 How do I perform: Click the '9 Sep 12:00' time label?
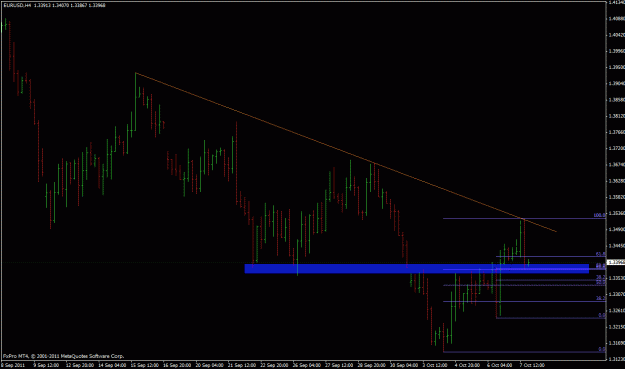[x=46, y=365]
